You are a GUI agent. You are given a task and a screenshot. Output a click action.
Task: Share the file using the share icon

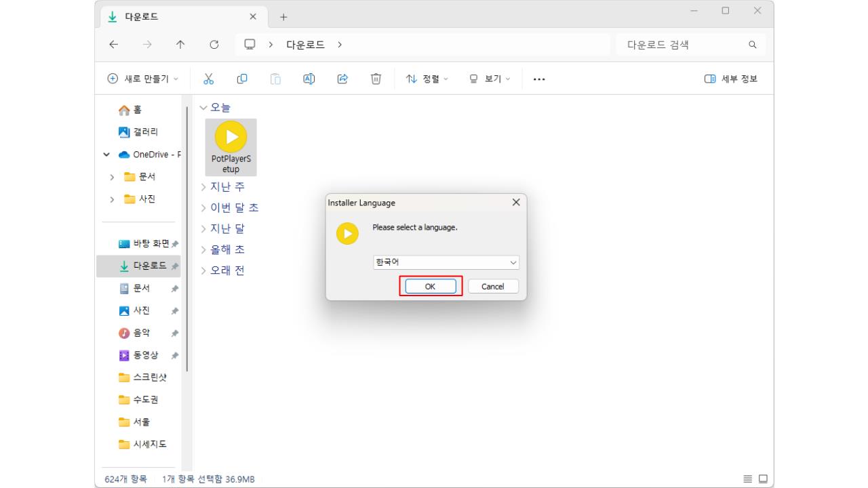click(342, 79)
